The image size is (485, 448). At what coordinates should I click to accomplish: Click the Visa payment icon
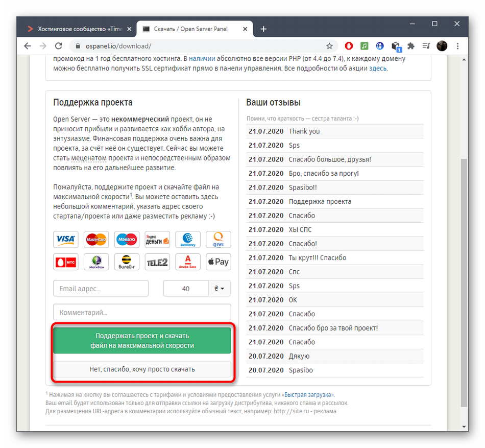tap(65, 239)
